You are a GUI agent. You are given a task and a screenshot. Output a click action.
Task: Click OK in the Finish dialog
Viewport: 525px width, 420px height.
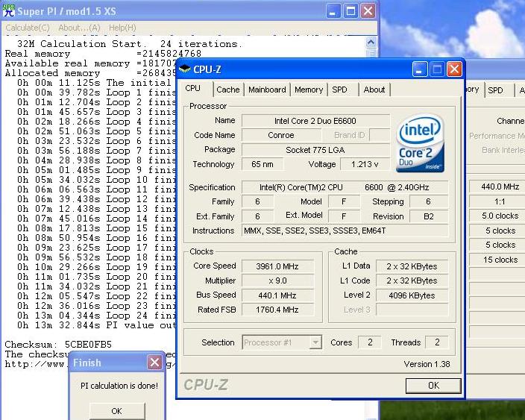[x=117, y=411]
